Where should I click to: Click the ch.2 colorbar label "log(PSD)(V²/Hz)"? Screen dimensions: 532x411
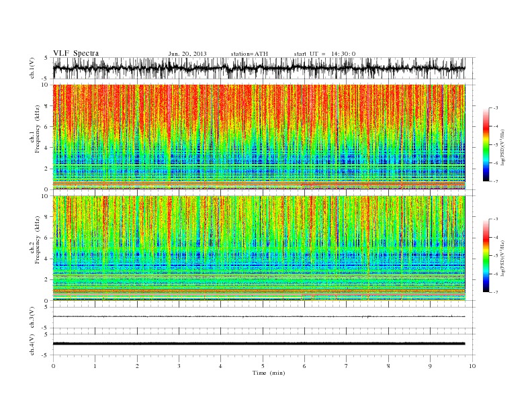pyautogui.click(x=502, y=258)
